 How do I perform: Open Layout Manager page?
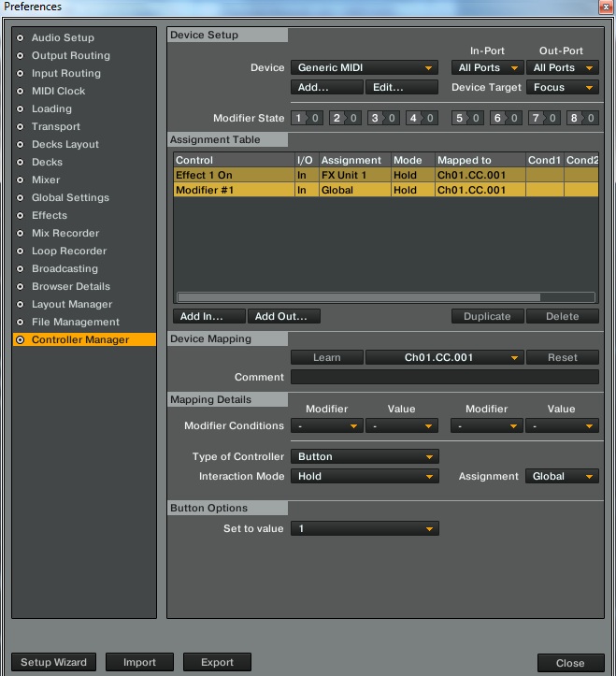[72, 304]
